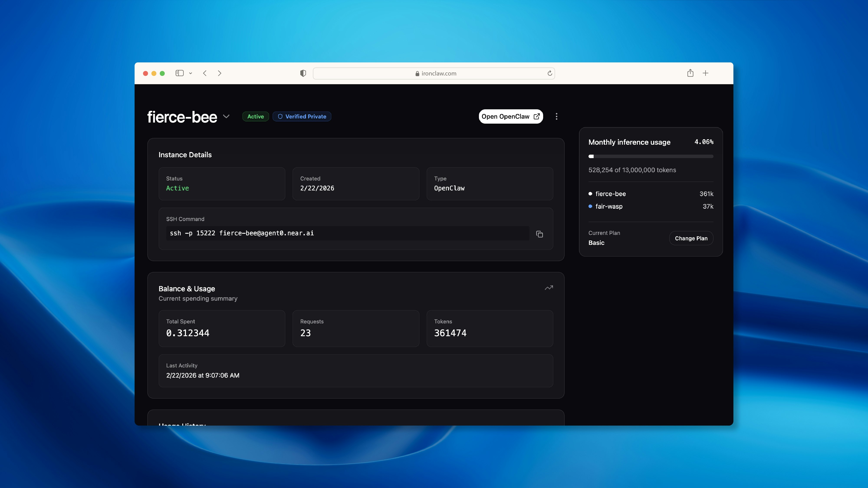Click the monthly inference usage progress bar

[650, 156]
